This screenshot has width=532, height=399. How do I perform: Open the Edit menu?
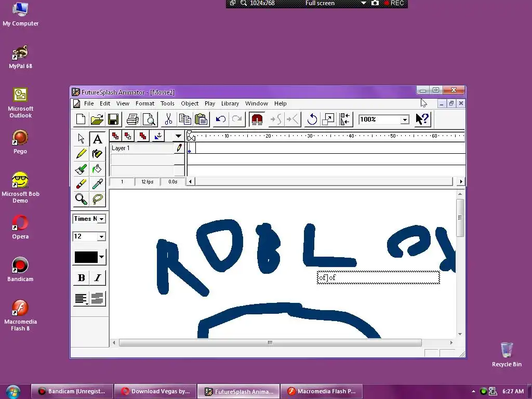tap(105, 103)
